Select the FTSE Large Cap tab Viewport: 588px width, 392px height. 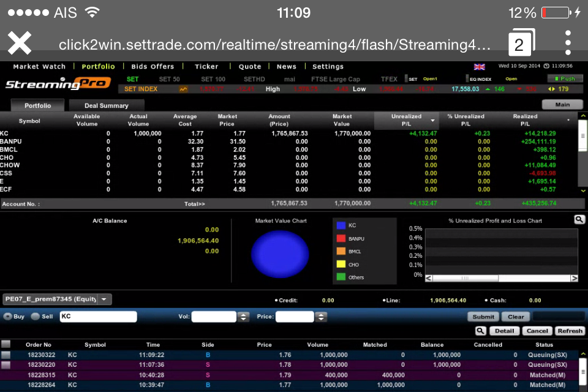(x=335, y=79)
